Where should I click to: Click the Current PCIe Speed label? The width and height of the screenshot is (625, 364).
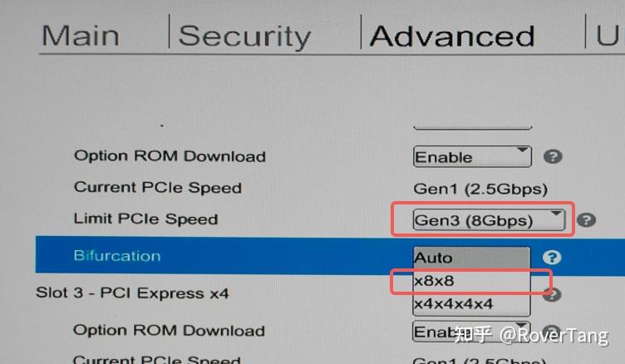[x=158, y=187]
